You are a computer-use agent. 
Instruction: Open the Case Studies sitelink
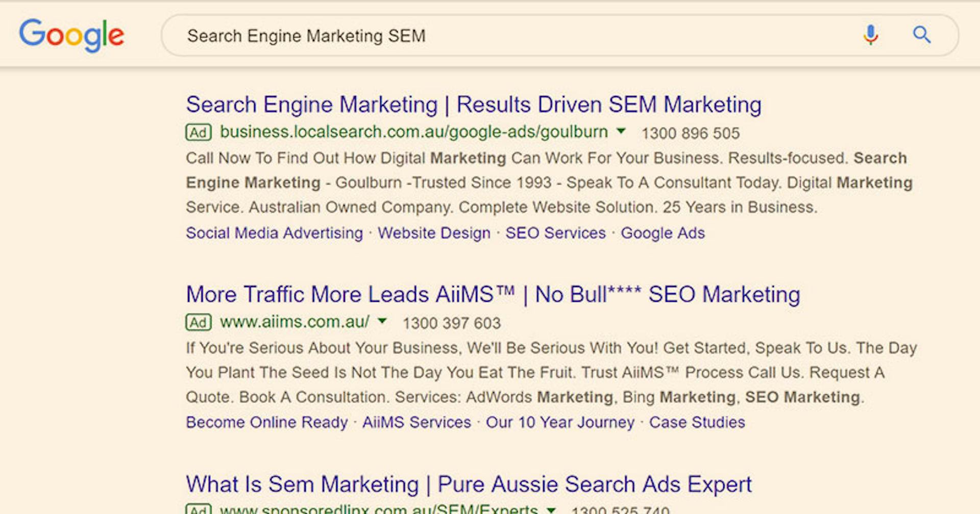click(697, 422)
